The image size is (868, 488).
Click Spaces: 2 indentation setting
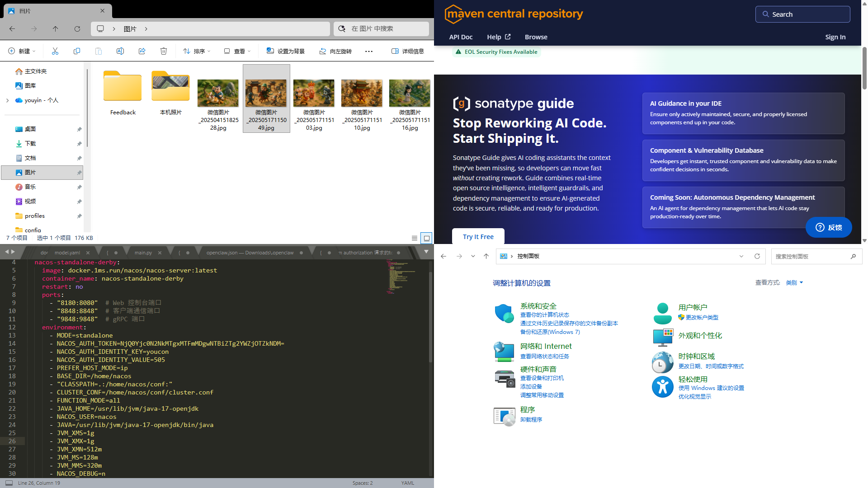coord(363,483)
